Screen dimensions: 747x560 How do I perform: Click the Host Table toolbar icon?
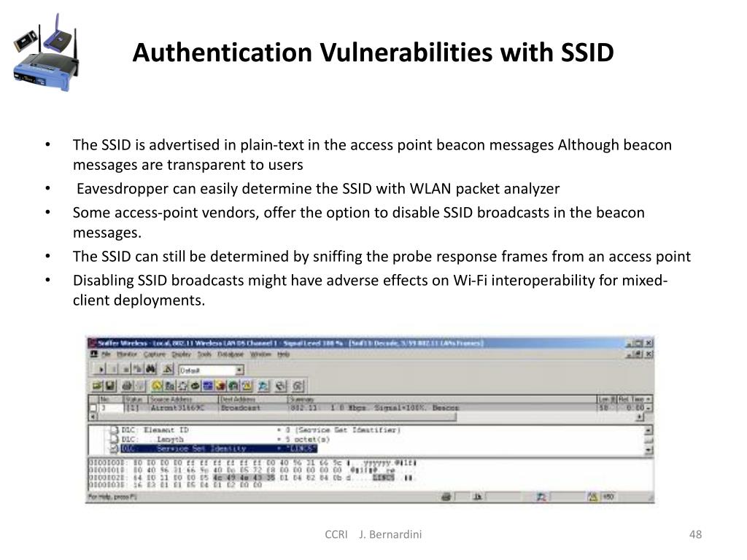[x=169, y=386]
